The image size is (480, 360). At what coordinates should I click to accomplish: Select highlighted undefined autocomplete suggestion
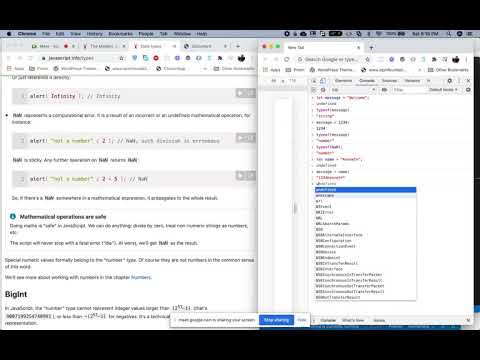[366, 190]
